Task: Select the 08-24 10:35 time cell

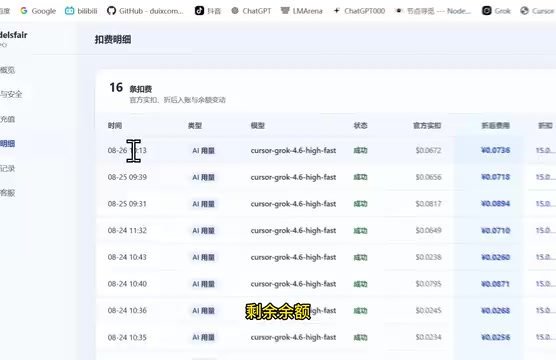Action: click(127, 337)
